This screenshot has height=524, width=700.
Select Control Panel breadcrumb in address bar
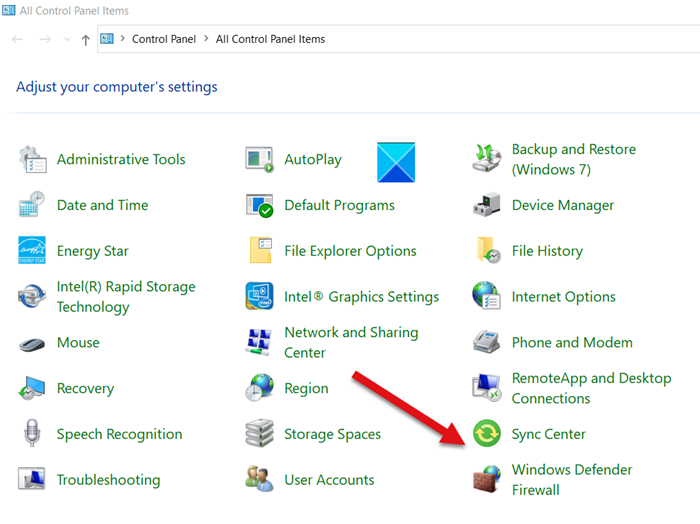164,39
